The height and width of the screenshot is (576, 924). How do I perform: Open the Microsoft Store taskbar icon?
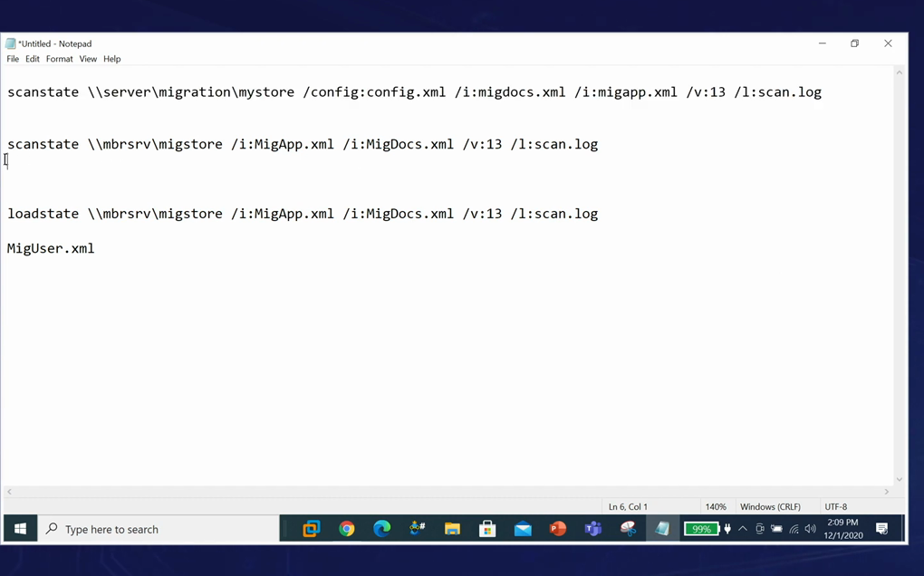[487, 529]
